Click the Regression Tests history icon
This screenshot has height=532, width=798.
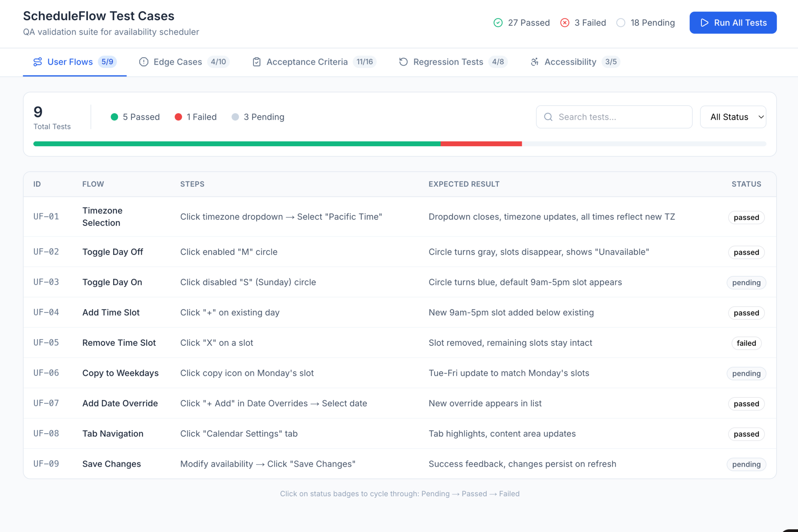(403, 62)
